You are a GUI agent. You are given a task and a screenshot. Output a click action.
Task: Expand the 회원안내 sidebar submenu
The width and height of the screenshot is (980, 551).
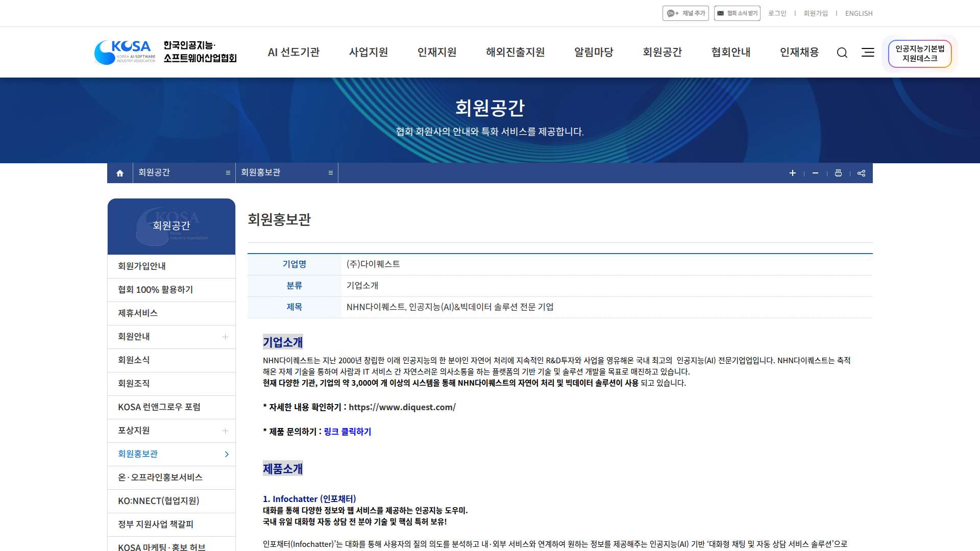[x=225, y=337]
